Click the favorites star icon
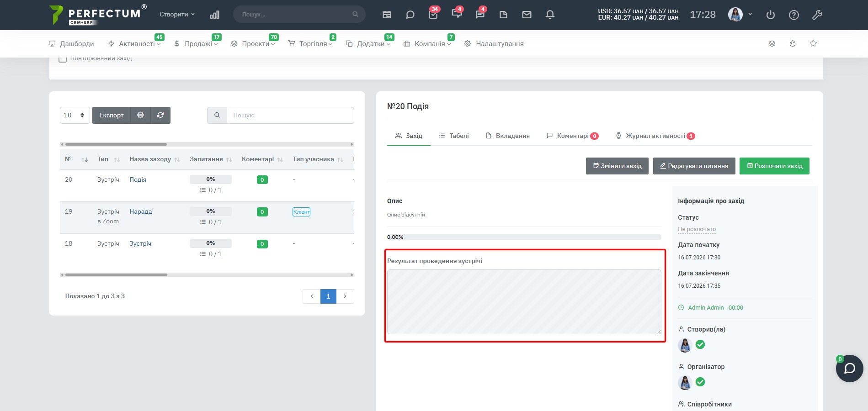 pyautogui.click(x=813, y=43)
